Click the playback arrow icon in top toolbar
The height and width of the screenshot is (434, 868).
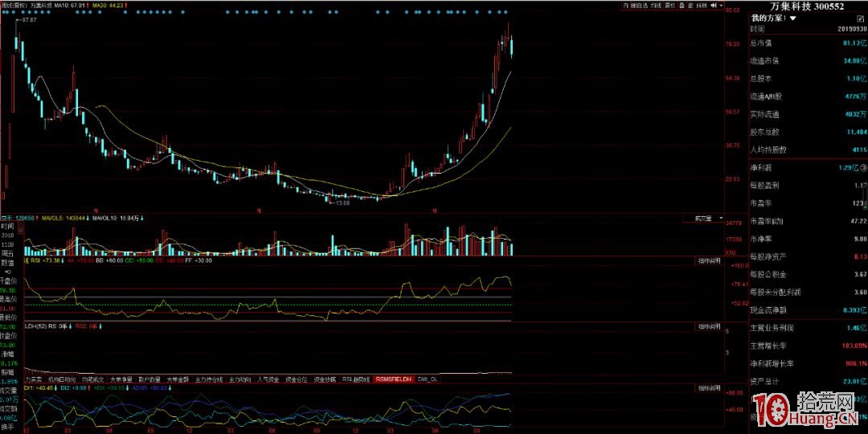714,5
